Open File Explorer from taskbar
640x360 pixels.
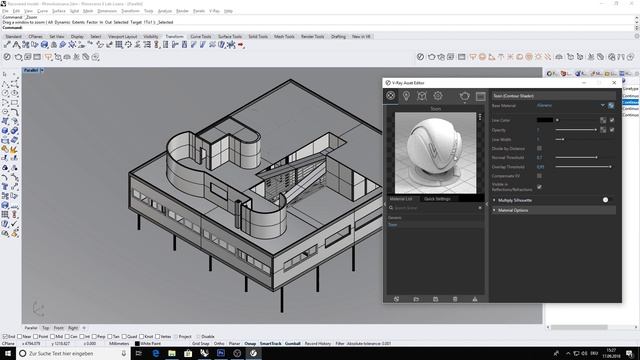click(172, 353)
